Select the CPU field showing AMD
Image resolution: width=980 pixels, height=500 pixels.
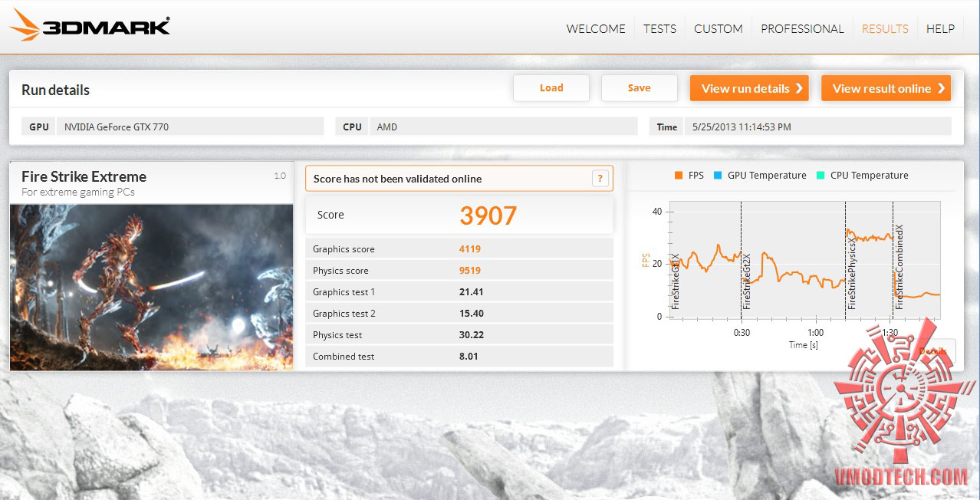click(503, 127)
